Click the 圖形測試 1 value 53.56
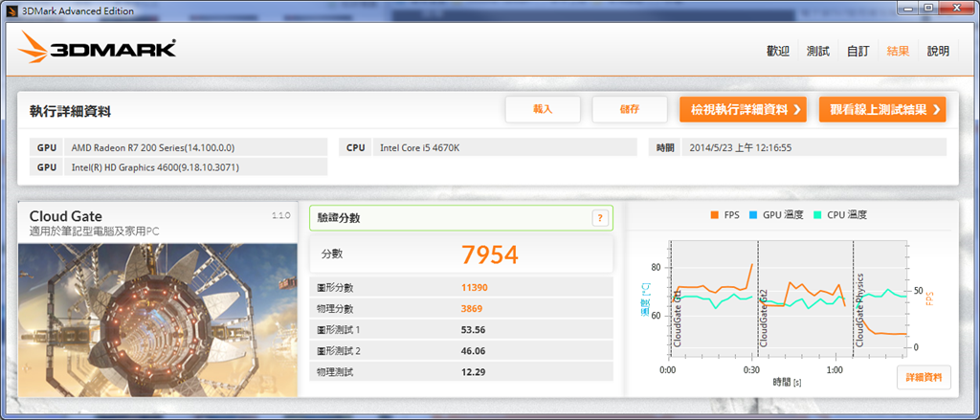 (x=473, y=330)
